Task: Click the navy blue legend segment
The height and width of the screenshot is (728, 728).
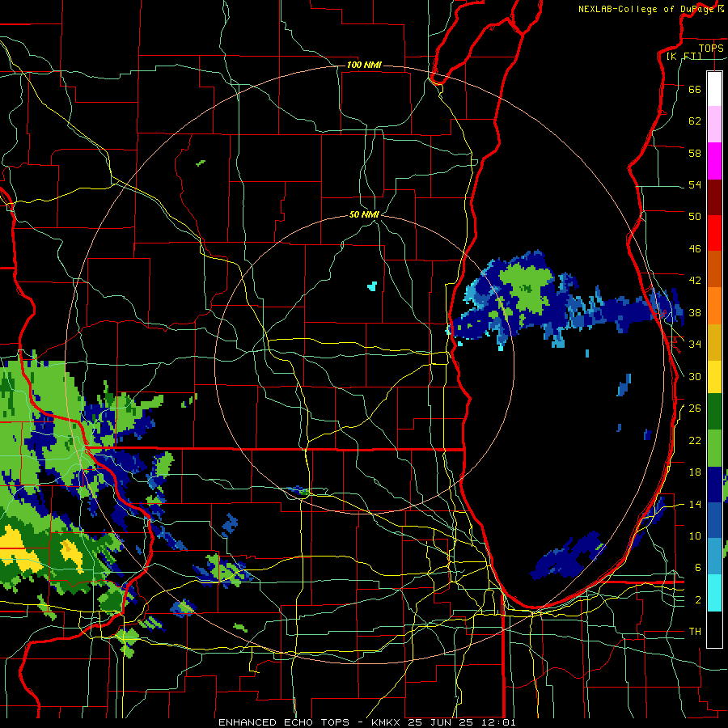Action: [x=714, y=485]
